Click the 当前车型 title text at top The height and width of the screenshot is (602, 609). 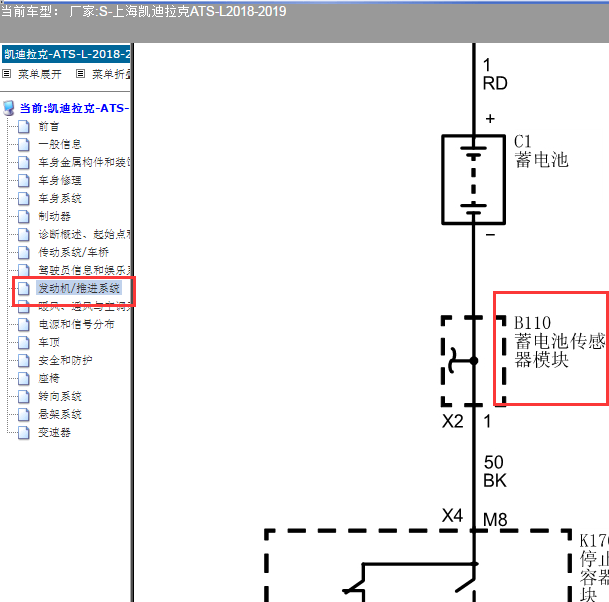point(143,11)
